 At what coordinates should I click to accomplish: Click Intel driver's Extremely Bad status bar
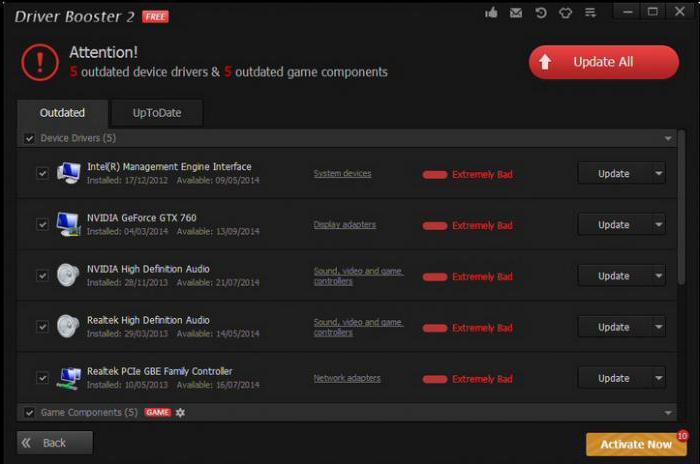click(x=435, y=175)
